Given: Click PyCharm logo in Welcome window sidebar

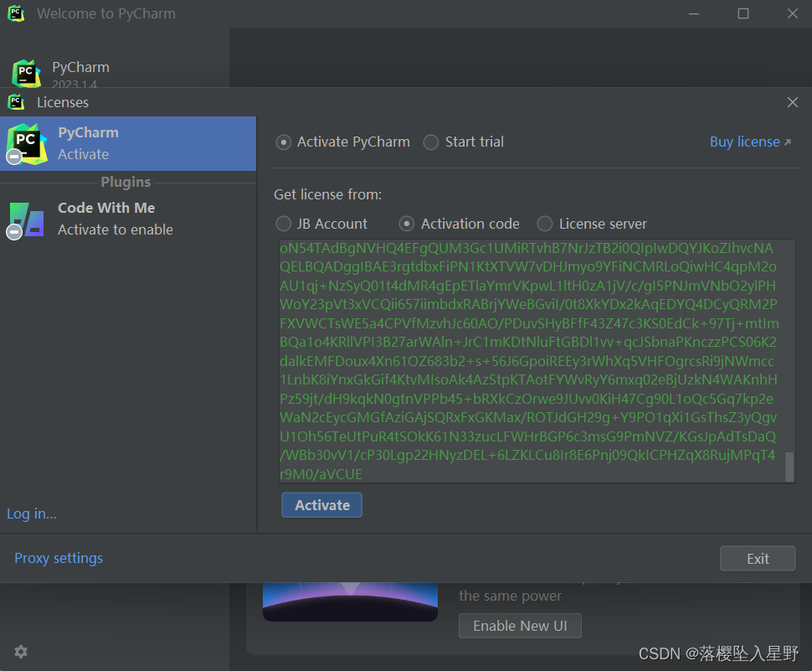Looking at the screenshot, I should [x=26, y=74].
